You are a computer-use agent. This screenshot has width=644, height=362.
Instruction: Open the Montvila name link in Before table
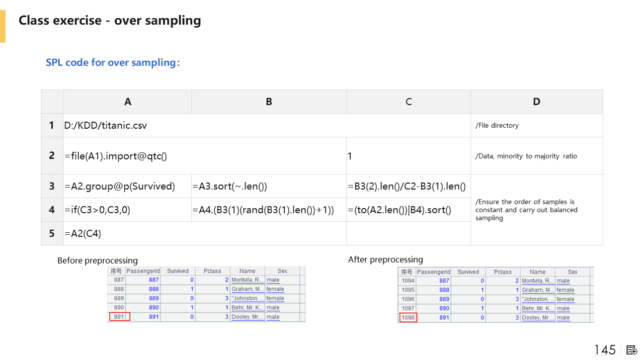[247, 280]
